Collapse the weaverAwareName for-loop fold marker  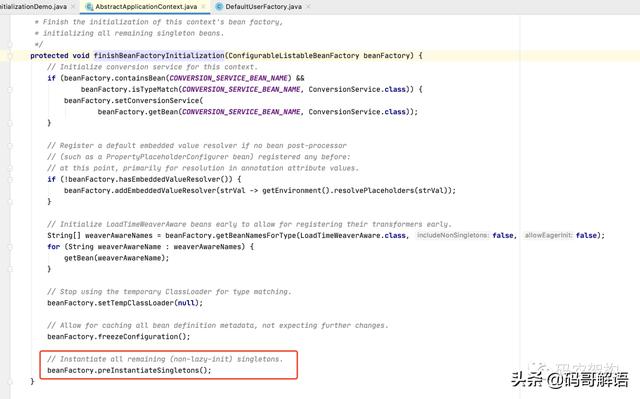(x=10, y=247)
